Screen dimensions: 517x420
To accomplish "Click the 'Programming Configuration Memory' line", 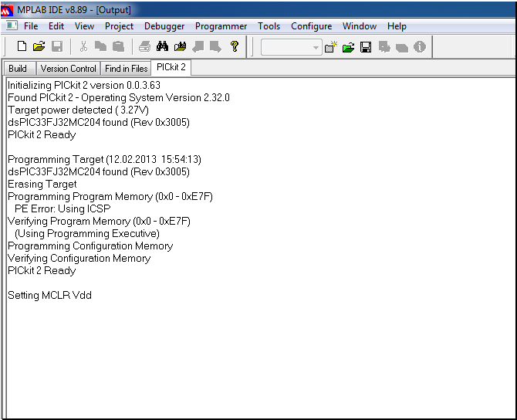I will point(90,246).
